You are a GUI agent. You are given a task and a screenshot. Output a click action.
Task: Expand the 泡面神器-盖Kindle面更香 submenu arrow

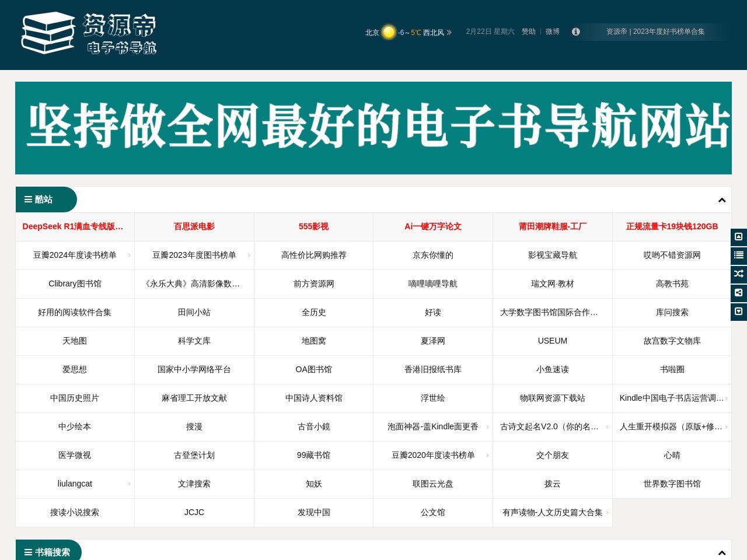(x=487, y=427)
